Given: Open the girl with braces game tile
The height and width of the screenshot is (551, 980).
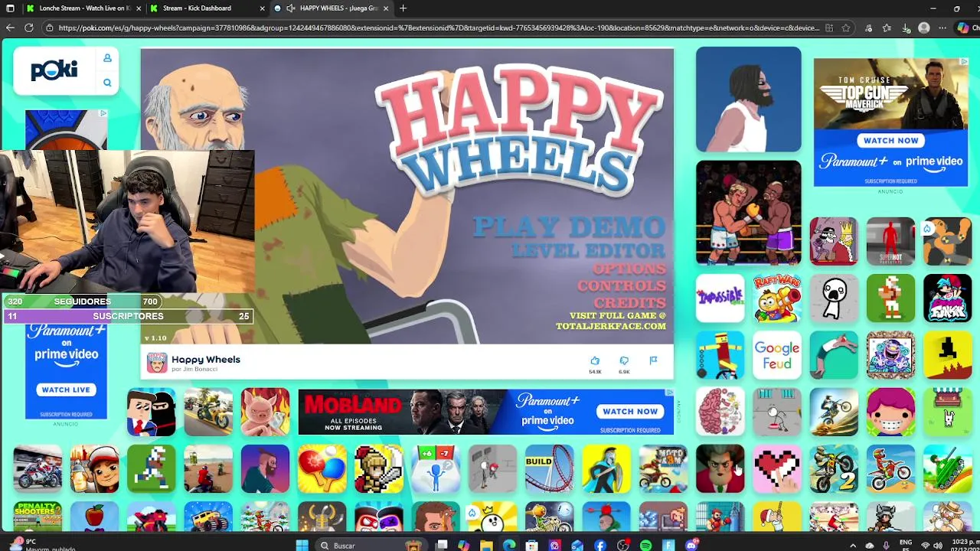Looking at the screenshot, I should pyautogui.click(x=890, y=412).
